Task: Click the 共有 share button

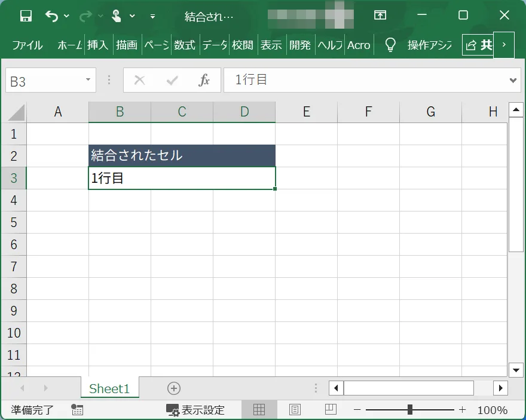Action: coord(478,45)
